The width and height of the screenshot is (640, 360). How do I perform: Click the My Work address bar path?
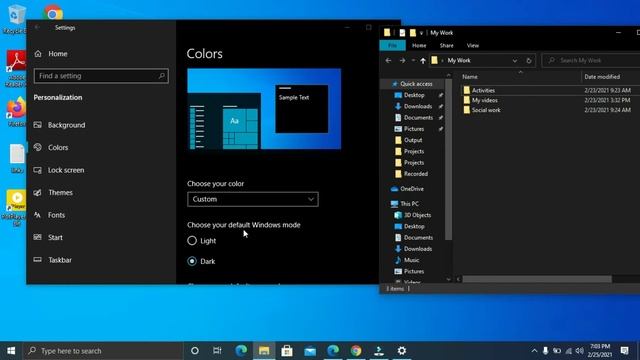(459, 60)
